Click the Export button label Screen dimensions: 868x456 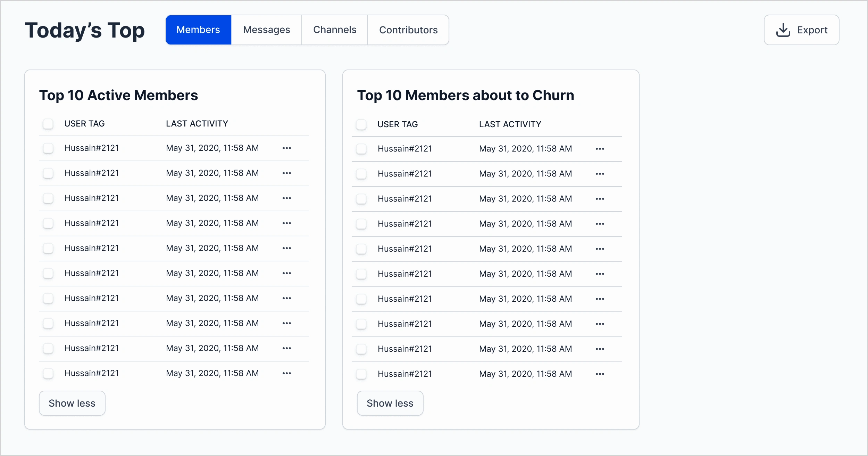812,30
